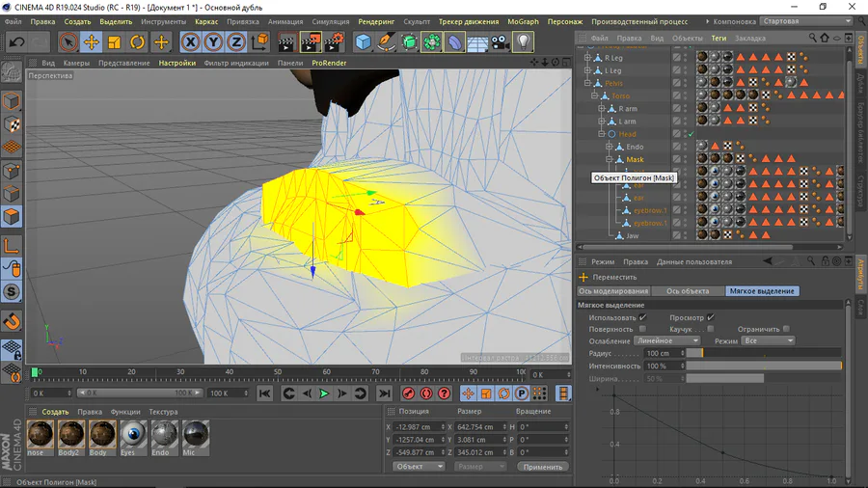Click the coordinate system icon
Viewport: 868px width, 488px height.
pos(259,42)
